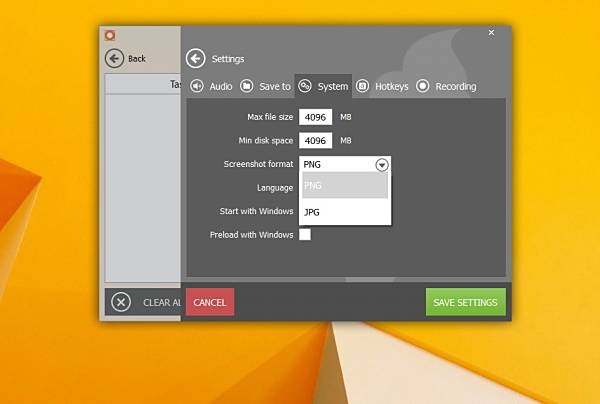Click the Audio speaker icon

(x=197, y=86)
